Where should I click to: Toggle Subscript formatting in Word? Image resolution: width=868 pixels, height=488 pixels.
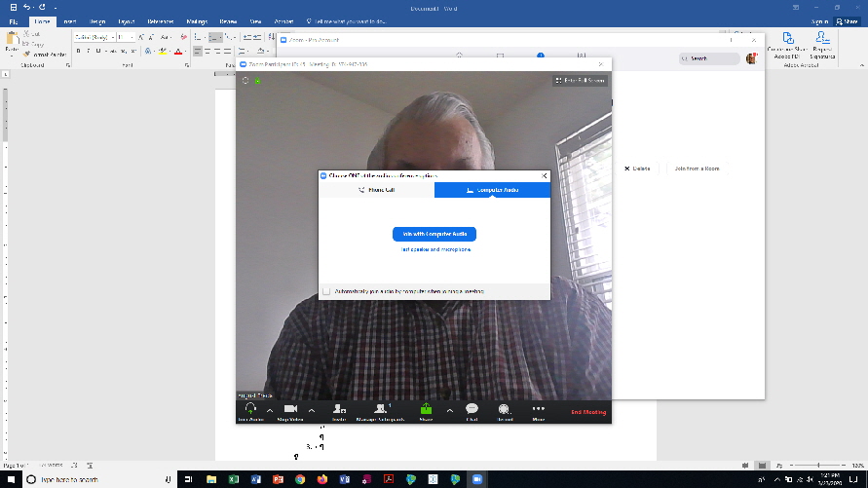point(123,51)
